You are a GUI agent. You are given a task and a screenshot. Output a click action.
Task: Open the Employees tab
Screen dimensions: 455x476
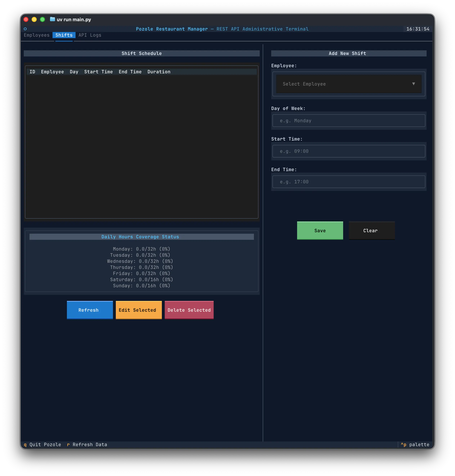pos(37,35)
